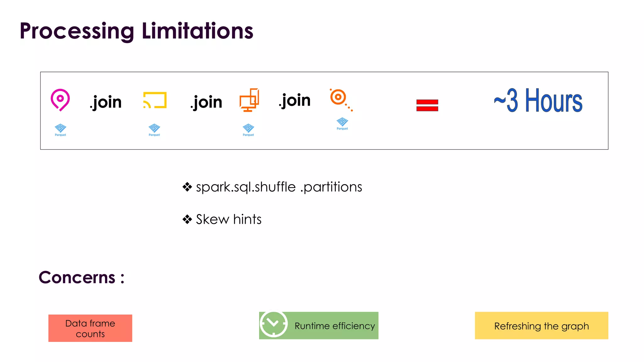Click the red equals sign
Viewport: 644px width, 362px height.
click(427, 105)
